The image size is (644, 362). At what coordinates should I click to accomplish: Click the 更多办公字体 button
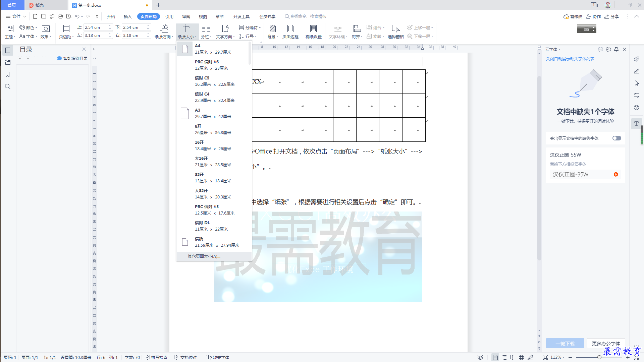[606, 343]
